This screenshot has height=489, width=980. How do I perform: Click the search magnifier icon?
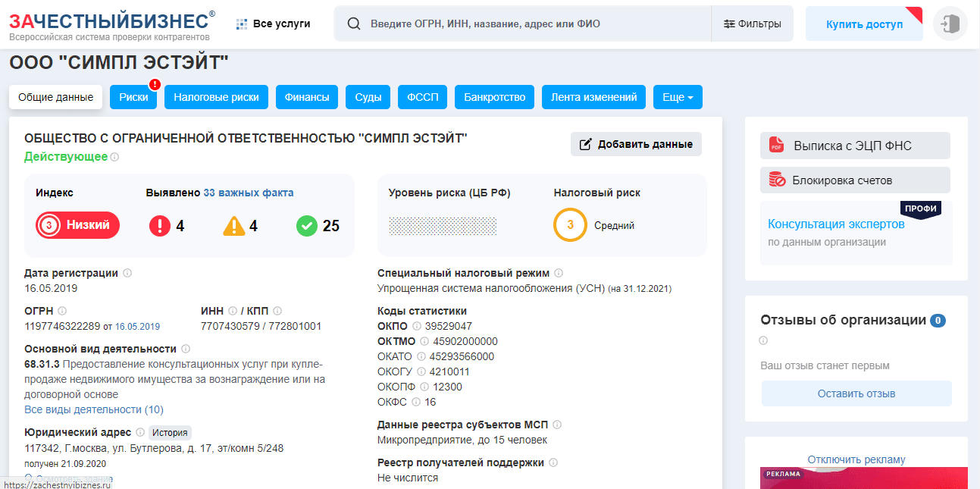353,24
